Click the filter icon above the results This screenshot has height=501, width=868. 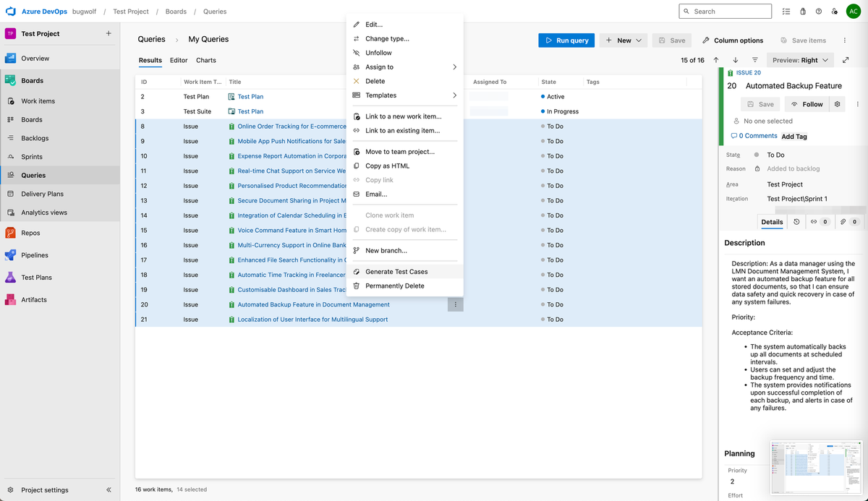pyautogui.click(x=754, y=60)
